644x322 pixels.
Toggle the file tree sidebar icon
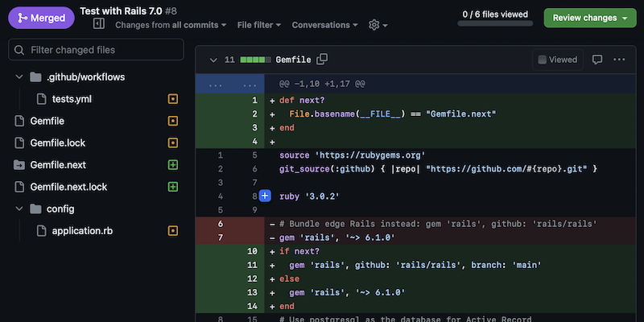[x=99, y=24]
